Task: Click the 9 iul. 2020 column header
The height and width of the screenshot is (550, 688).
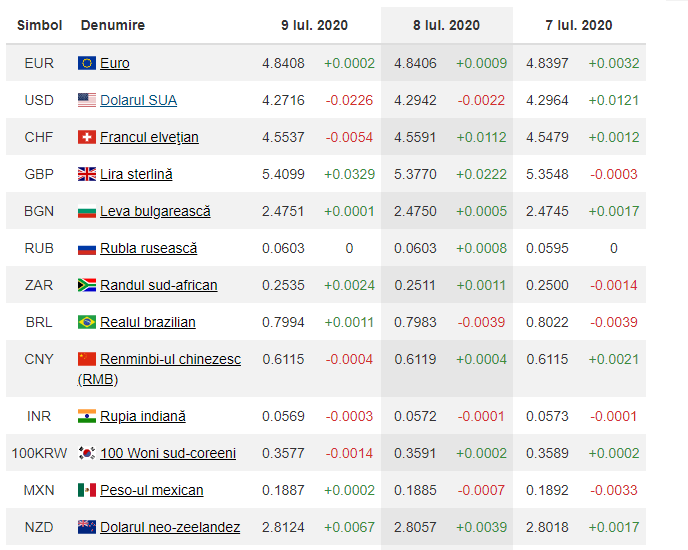Action: (x=314, y=25)
